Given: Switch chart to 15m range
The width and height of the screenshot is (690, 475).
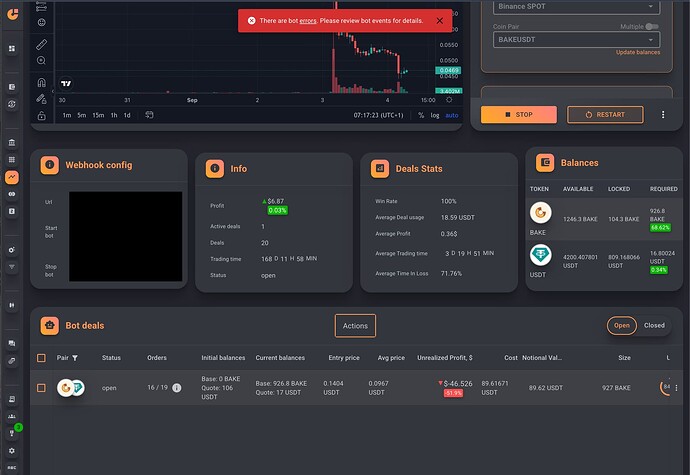Looking at the screenshot, I should 98,115.
